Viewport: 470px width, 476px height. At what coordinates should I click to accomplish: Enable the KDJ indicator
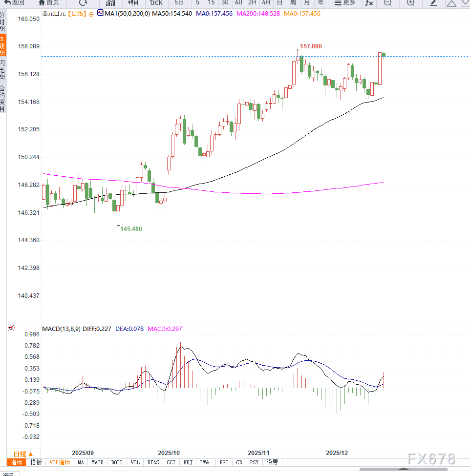(x=189, y=462)
